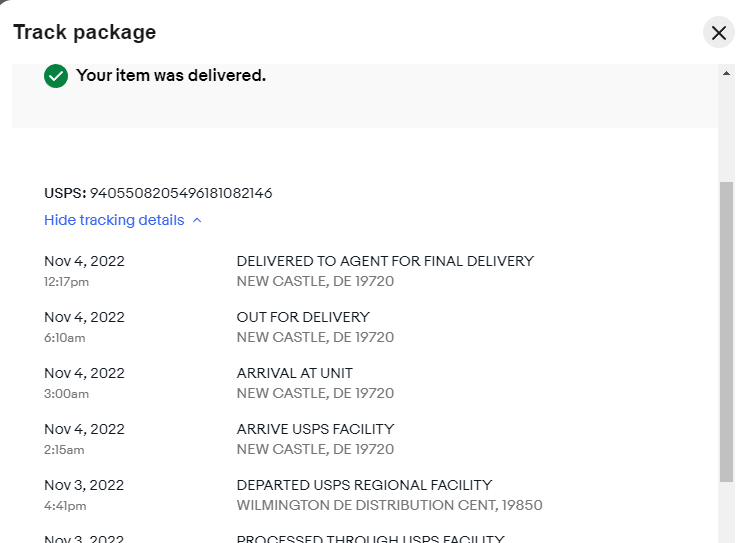The height and width of the screenshot is (543, 736).
Task: Click the scrollbar track above the thumb
Action: [x=727, y=130]
